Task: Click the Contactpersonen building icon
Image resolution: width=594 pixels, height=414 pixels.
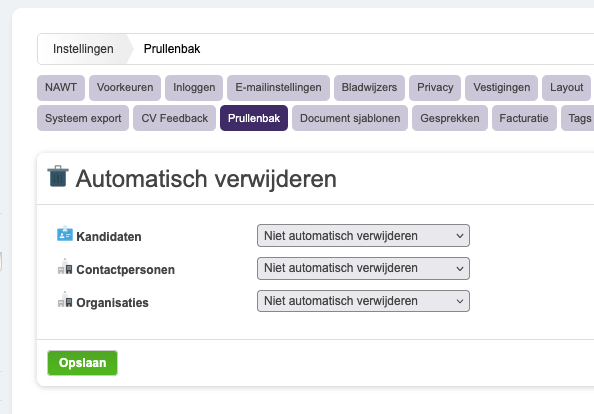Action: point(65,267)
